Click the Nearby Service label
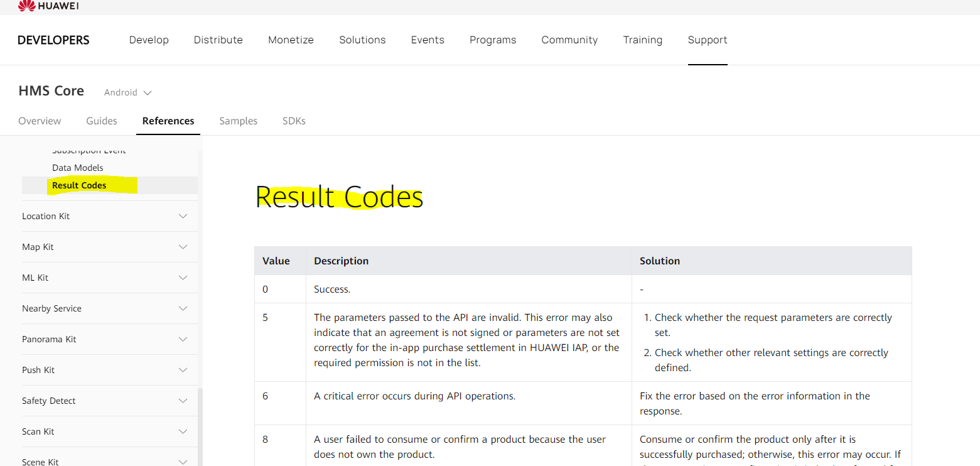 (51, 308)
